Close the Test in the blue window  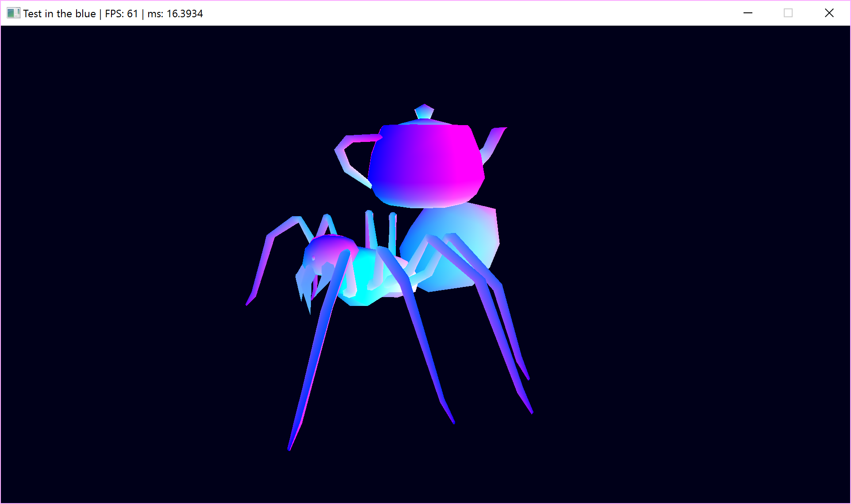[829, 13]
